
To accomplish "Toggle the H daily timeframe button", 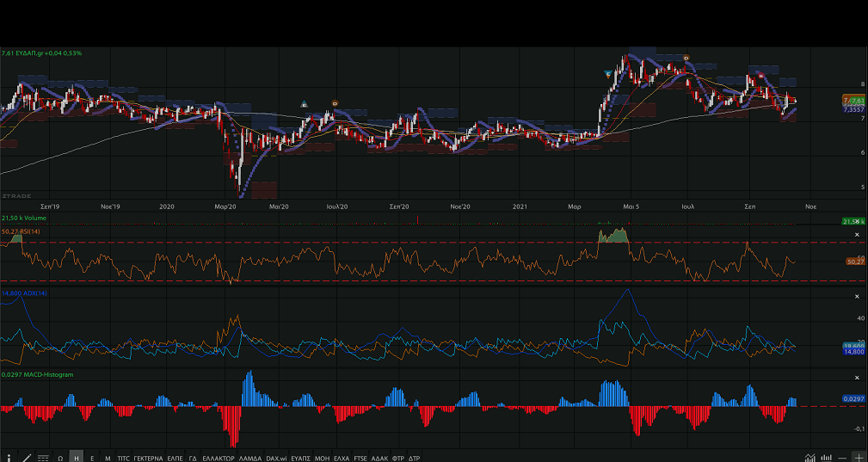I will pos(77,458).
